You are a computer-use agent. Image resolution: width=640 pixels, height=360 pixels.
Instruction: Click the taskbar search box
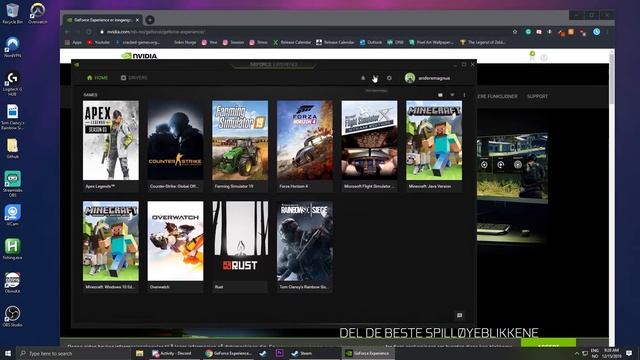[x=75, y=353]
